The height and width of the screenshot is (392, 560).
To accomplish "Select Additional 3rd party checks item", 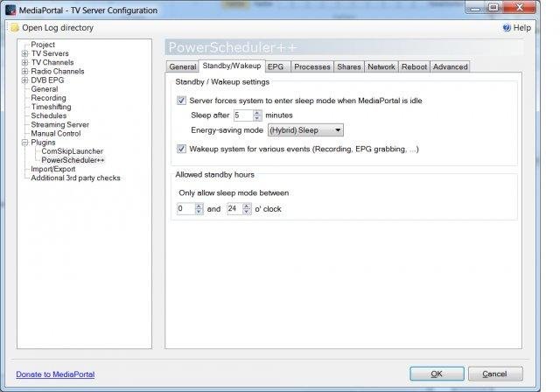I will click(x=75, y=178).
